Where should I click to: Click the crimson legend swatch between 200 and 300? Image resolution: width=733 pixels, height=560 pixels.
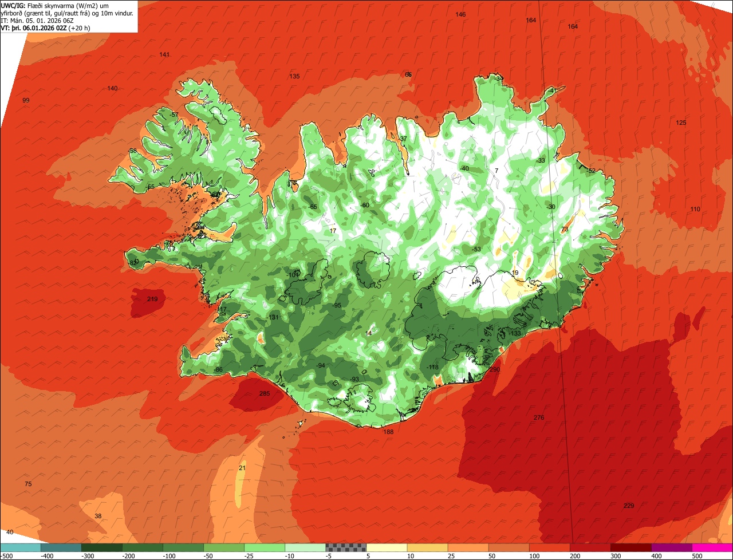590,547
